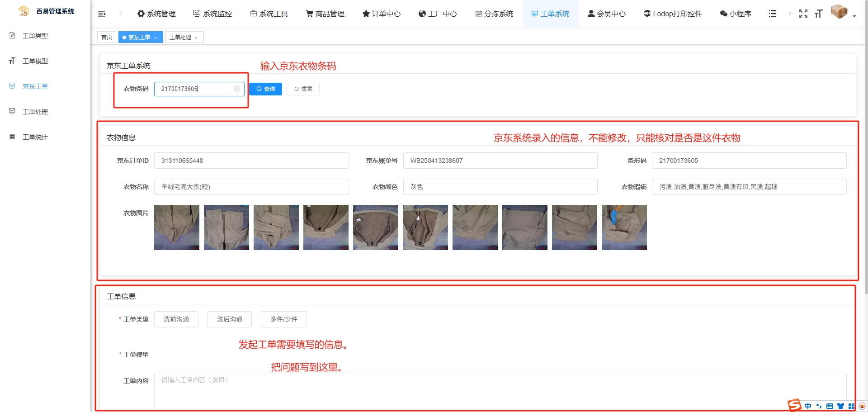Open 工单统计 in the sidebar
868x412 pixels.
pyautogui.click(x=35, y=137)
